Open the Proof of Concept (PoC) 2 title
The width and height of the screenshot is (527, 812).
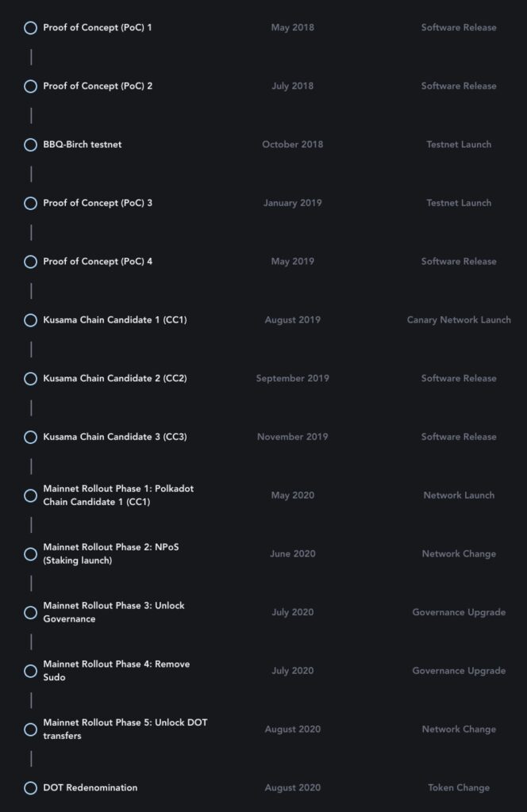(98, 86)
